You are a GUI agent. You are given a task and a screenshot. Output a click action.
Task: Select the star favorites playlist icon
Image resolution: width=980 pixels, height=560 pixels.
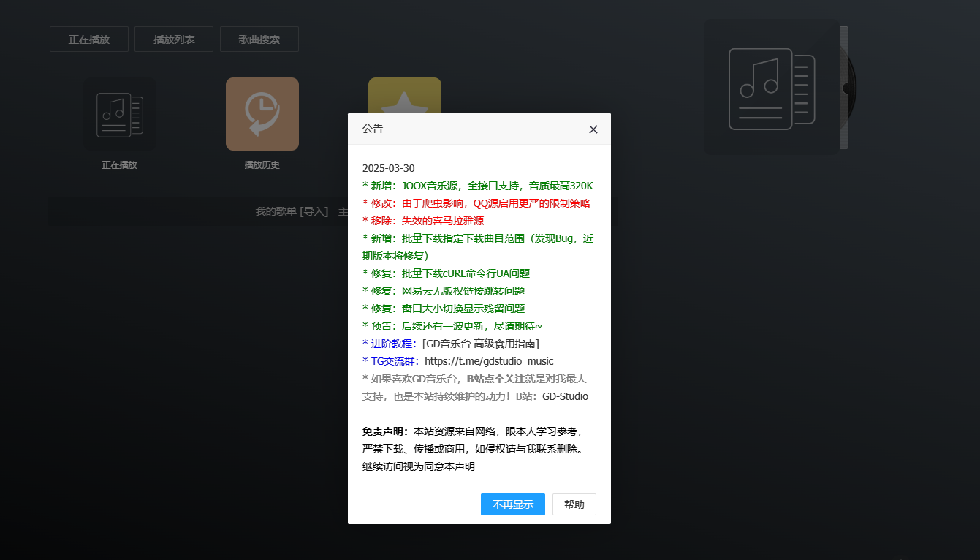[404, 95]
